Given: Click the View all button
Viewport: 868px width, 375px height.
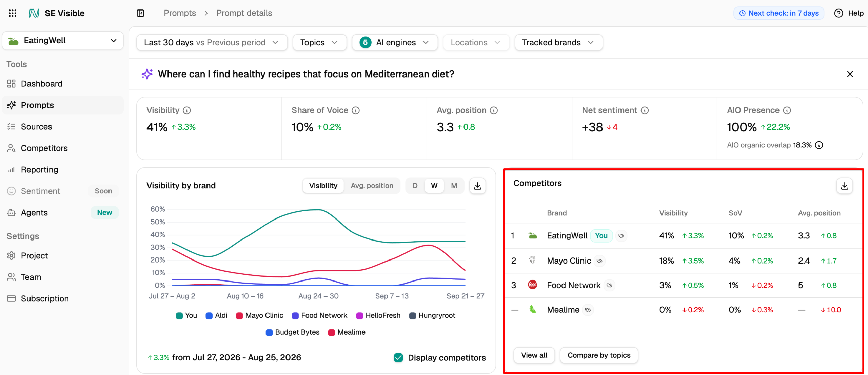Looking at the screenshot, I should coord(534,355).
